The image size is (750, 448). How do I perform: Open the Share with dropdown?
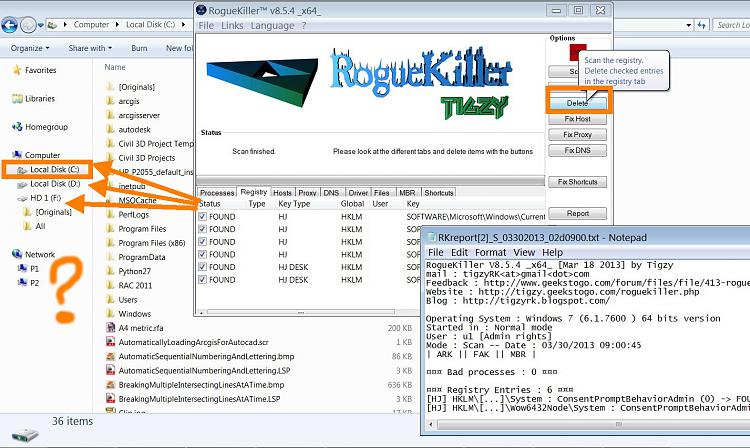click(x=90, y=48)
